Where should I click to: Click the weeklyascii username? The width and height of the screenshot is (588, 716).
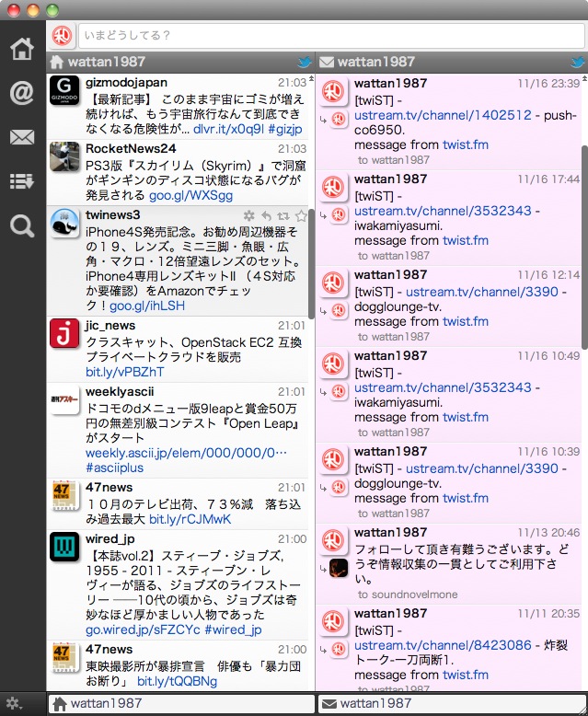point(120,392)
